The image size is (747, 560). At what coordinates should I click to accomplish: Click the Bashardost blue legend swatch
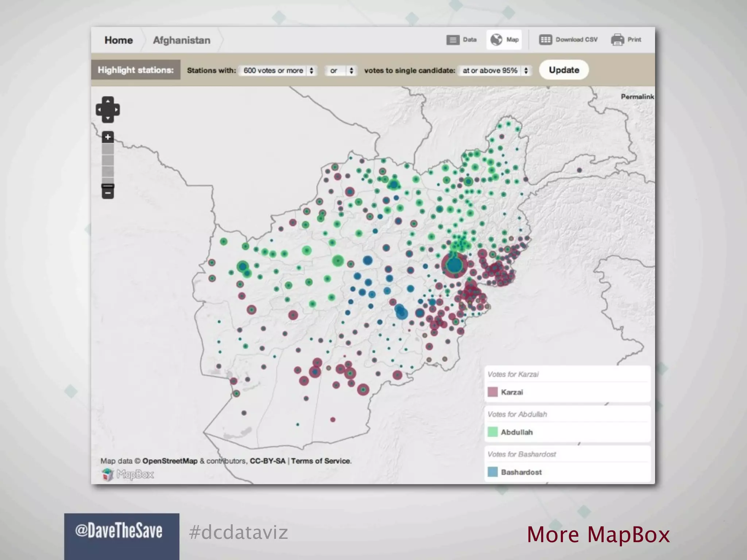[492, 472]
